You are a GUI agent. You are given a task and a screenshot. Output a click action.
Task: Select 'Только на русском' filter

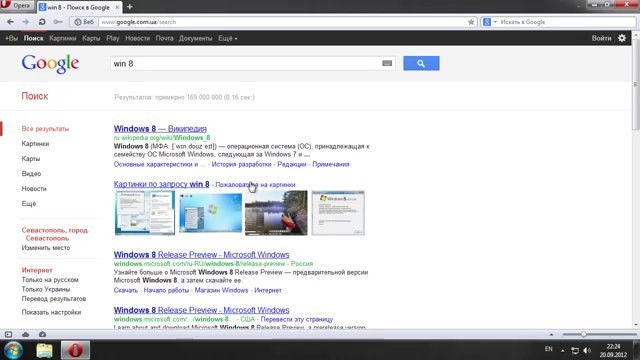click(x=50, y=280)
